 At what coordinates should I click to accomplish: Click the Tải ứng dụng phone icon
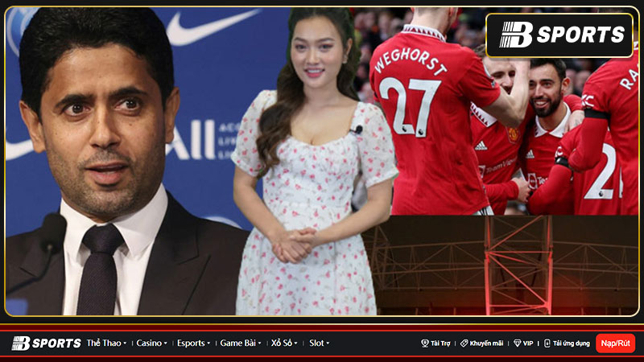[547, 343]
